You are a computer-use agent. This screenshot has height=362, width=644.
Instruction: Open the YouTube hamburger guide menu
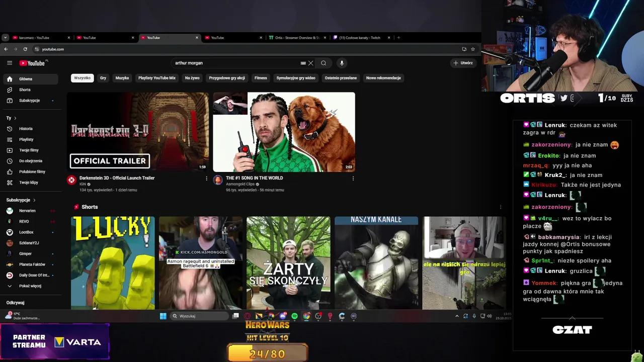click(9, 63)
